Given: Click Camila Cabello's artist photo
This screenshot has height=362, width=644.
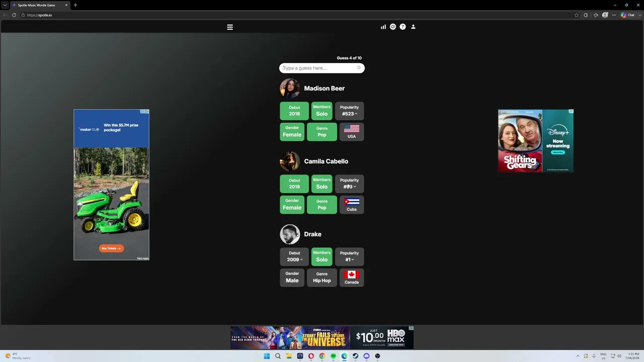Looking at the screenshot, I should [x=290, y=161].
